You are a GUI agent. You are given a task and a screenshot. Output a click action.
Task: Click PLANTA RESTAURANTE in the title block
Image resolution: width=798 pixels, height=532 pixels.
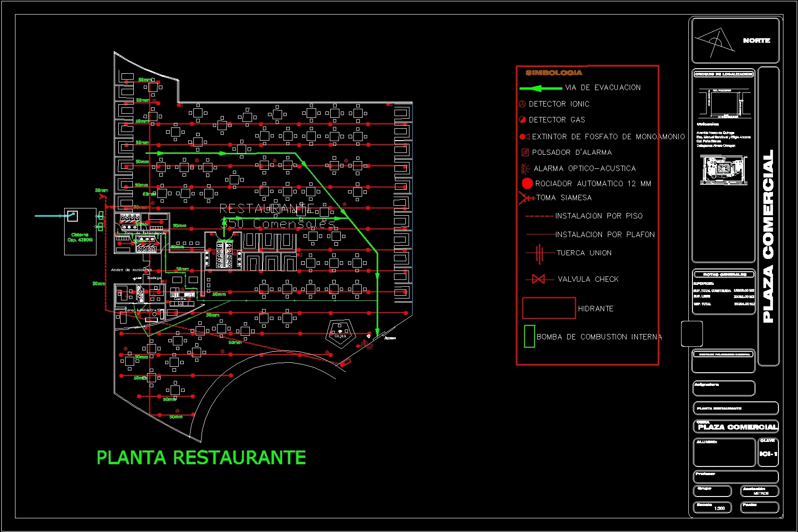[719, 409]
